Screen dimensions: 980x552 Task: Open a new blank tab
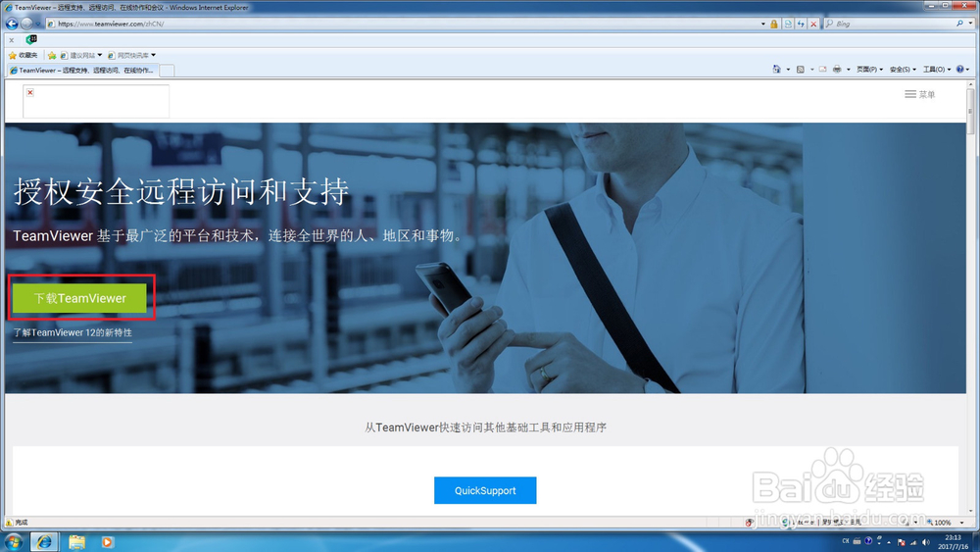pos(167,71)
